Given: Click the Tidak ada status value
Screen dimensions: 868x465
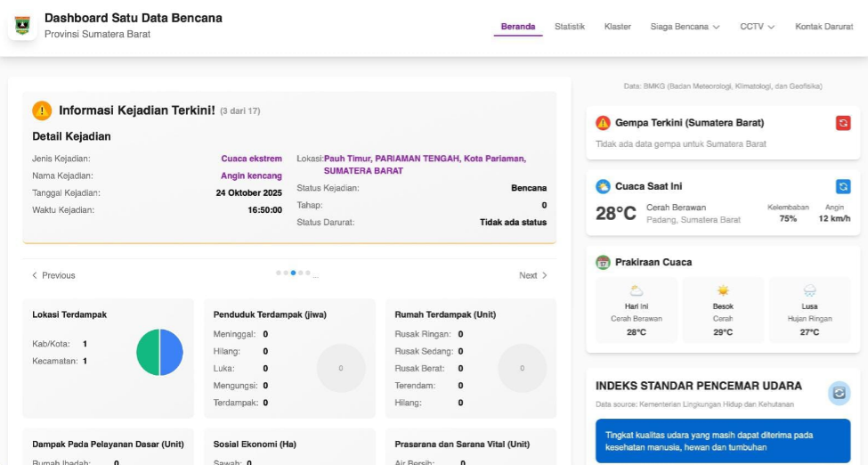Looking at the screenshot, I should pos(513,222).
